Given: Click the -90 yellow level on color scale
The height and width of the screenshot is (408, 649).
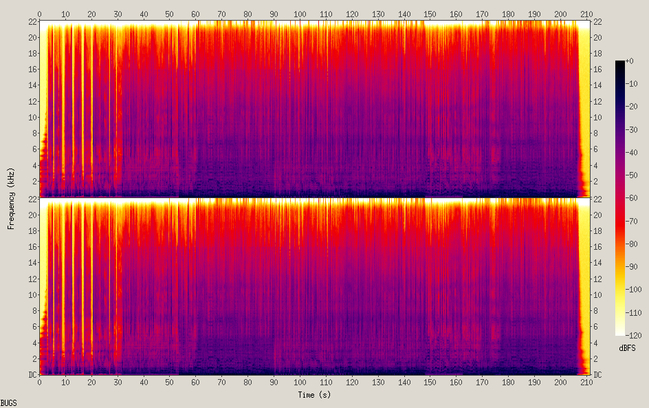Looking at the screenshot, I should pyautogui.click(x=632, y=267).
